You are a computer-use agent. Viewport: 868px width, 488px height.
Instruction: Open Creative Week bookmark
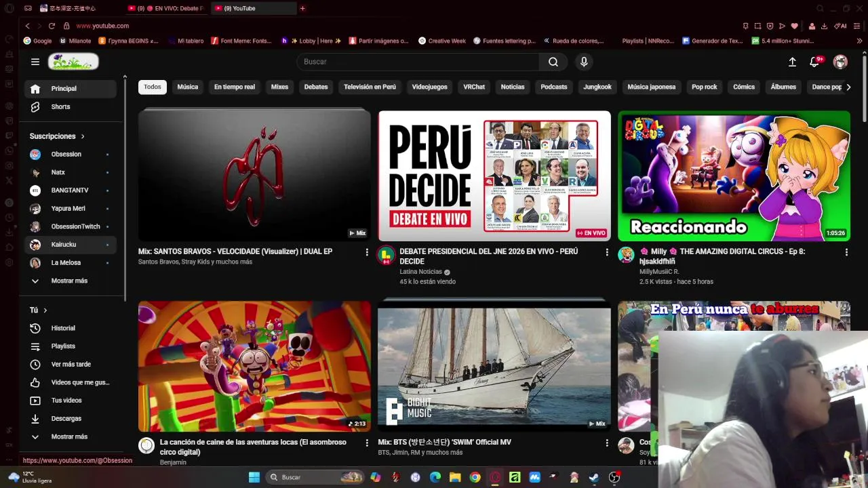[442, 41]
